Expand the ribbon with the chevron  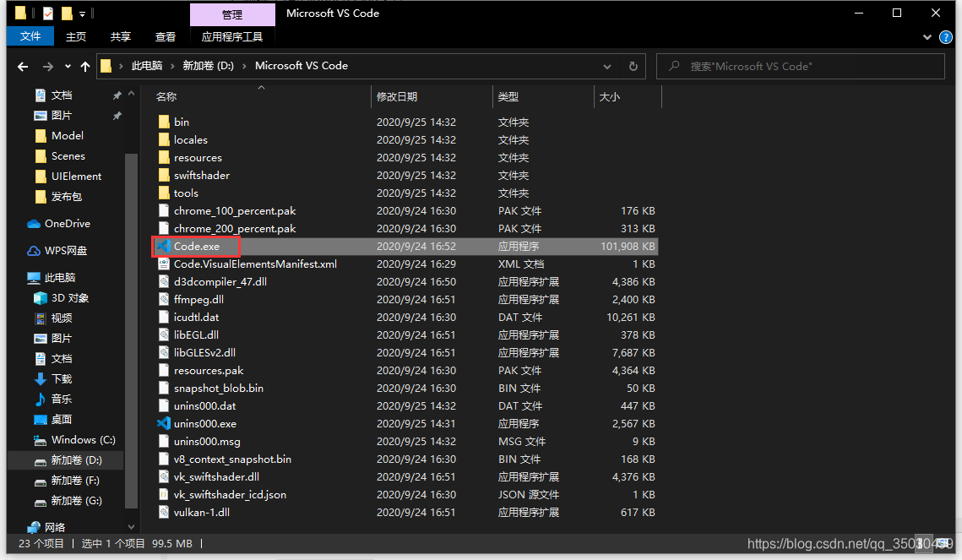coord(927,37)
